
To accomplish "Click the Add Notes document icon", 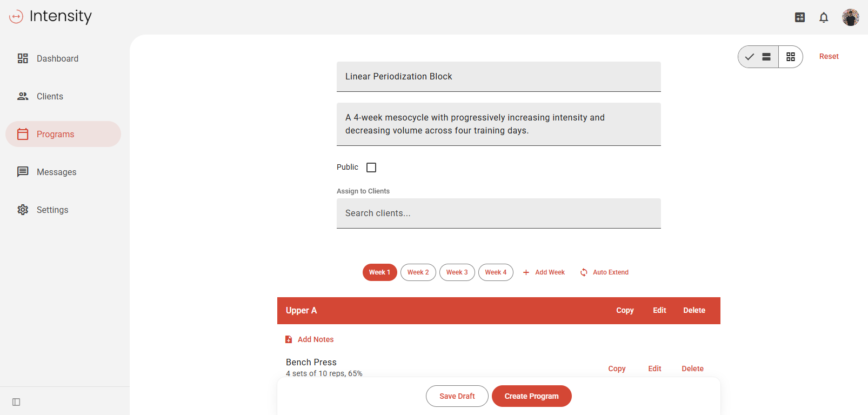I will pos(289,339).
